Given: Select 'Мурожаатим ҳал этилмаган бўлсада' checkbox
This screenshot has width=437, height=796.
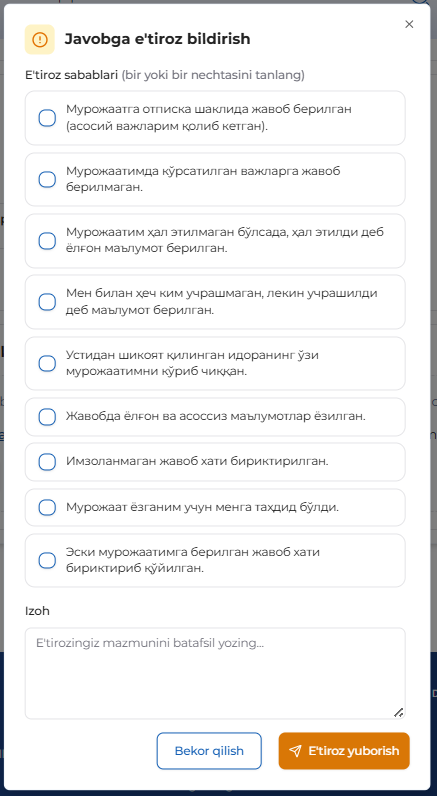Looking at the screenshot, I should click(47, 241).
